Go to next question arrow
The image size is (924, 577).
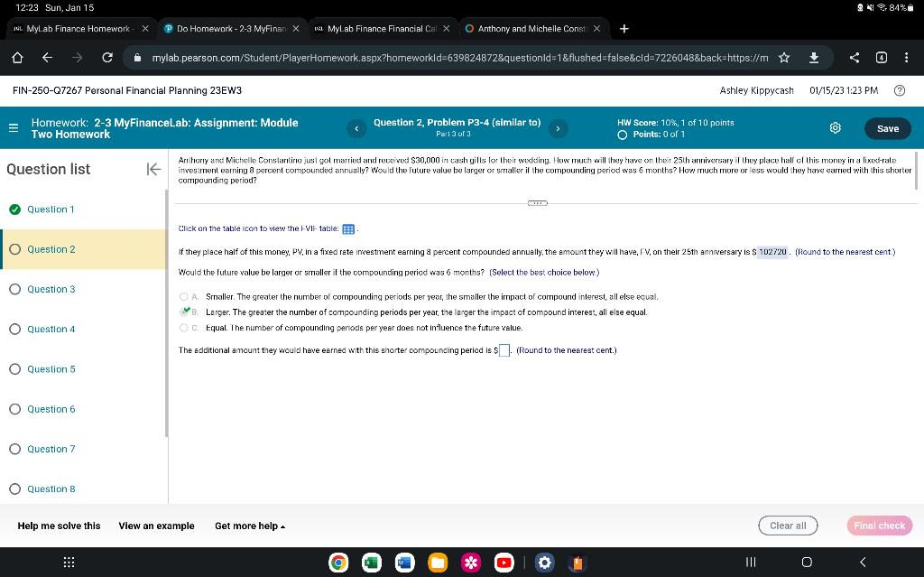click(x=558, y=128)
